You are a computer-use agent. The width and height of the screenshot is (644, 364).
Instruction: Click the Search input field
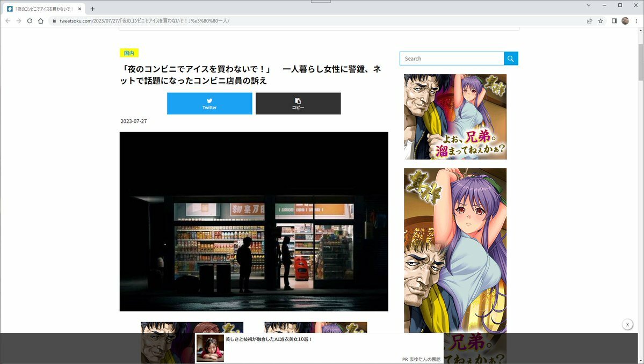[452, 59]
